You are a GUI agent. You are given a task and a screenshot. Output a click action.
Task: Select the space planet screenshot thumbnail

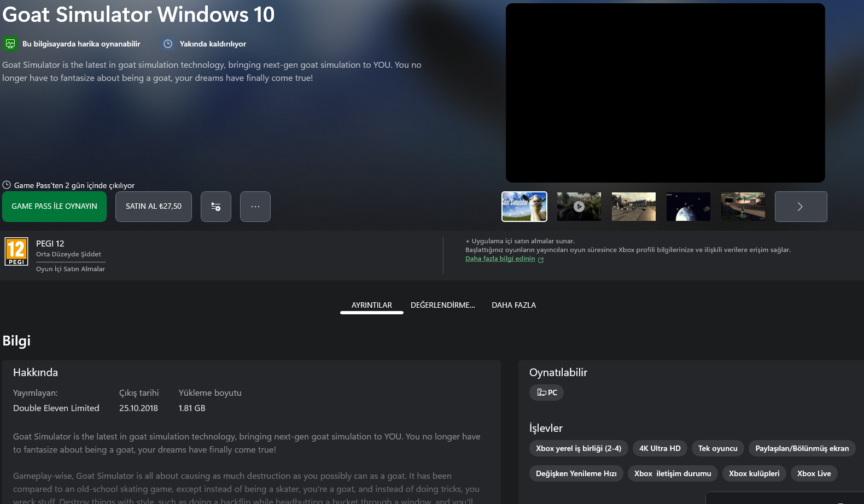(x=688, y=207)
